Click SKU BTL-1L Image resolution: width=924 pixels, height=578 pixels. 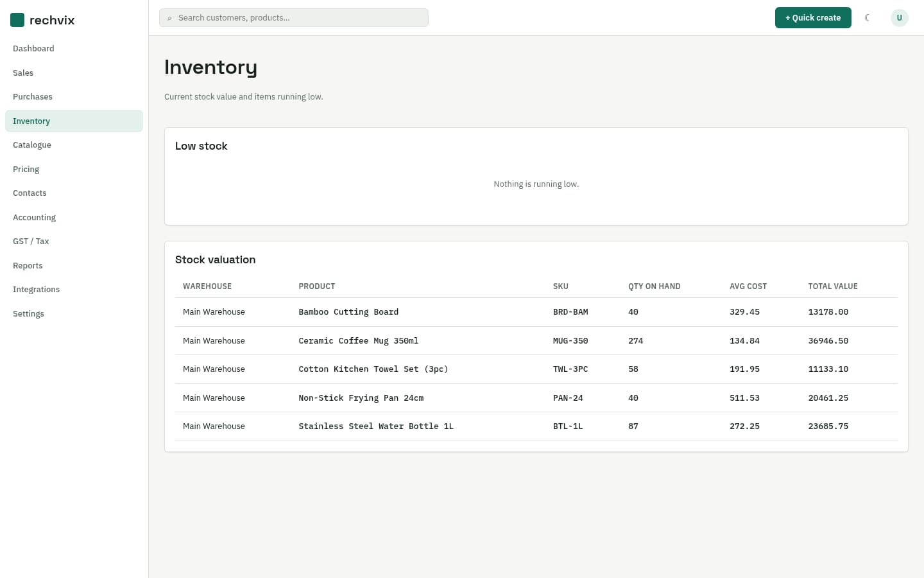pos(568,426)
